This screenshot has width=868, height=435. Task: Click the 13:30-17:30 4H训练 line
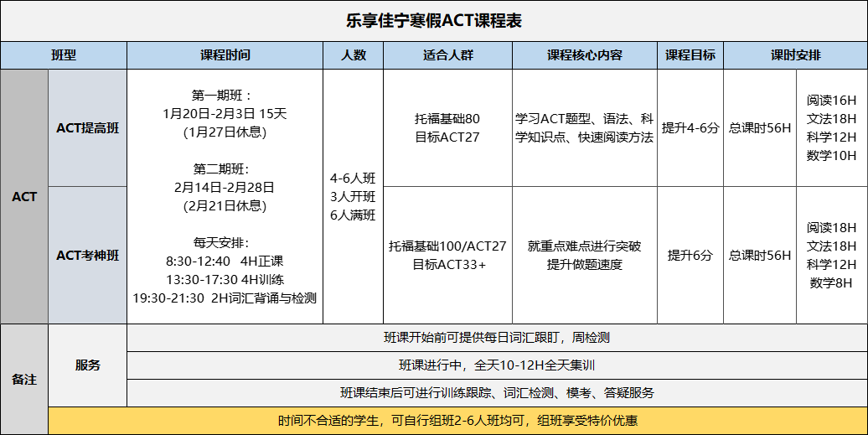(x=225, y=279)
